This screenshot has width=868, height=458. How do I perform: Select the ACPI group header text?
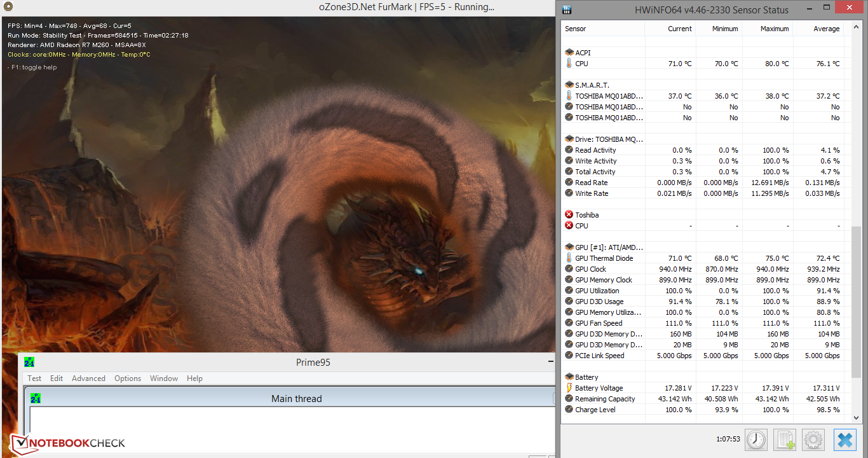click(x=583, y=53)
